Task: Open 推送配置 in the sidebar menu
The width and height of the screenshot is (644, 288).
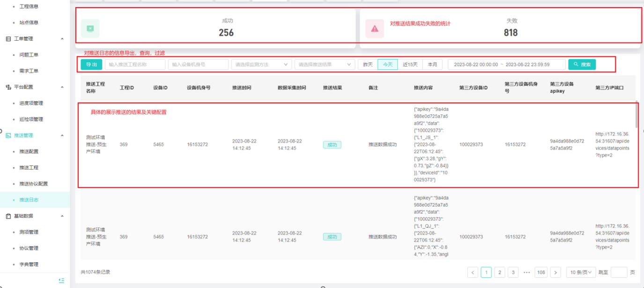Action: pyautogui.click(x=29, y=152)
